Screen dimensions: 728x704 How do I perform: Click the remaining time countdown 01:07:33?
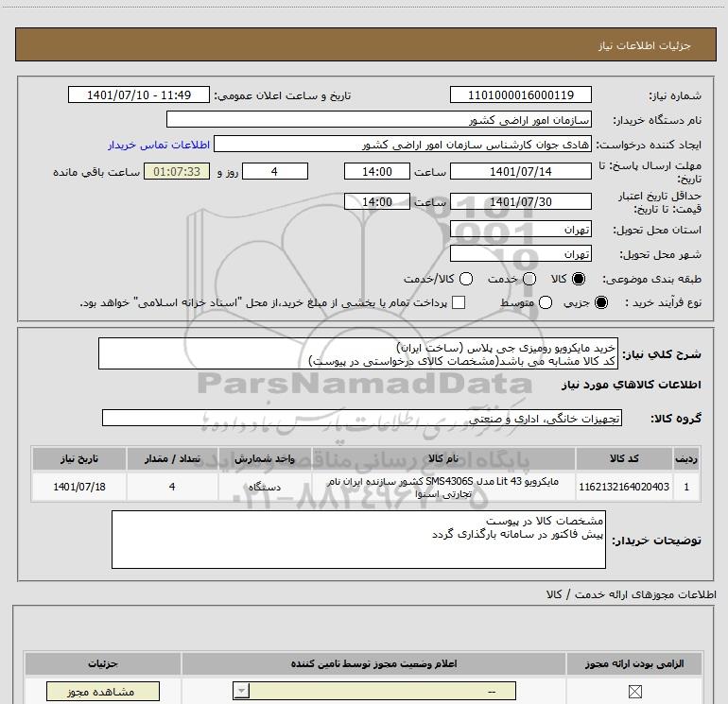(x=177, y=171)
